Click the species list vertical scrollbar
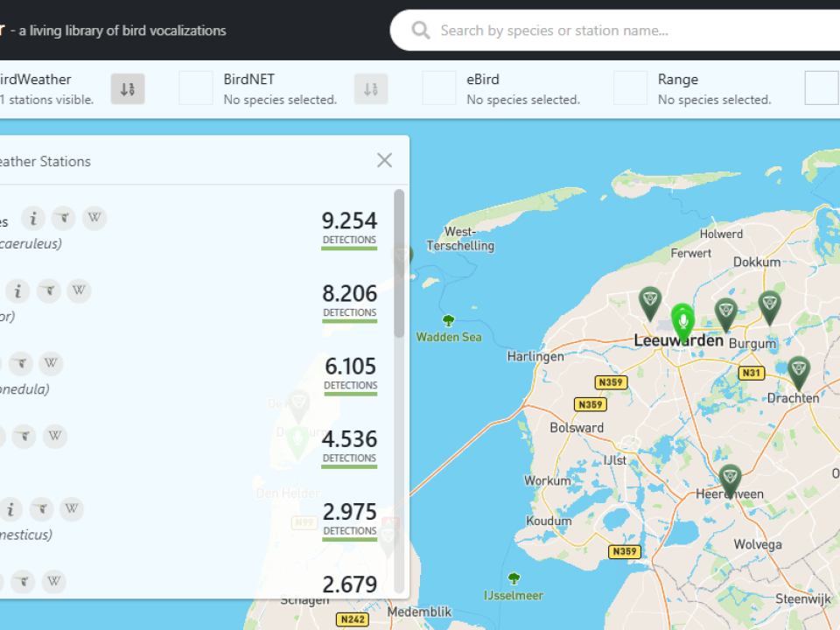The width and height of the screenshot is (840, 630). point(399,262)
